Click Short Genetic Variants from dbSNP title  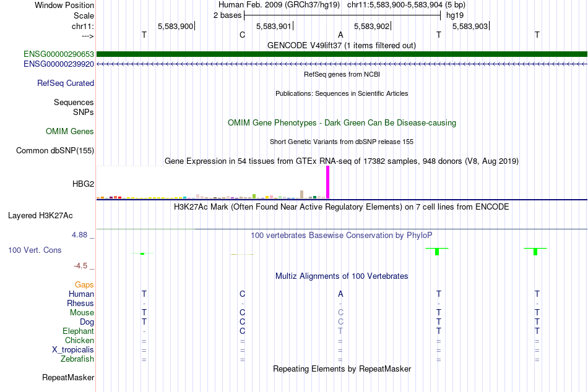point(342,142)
